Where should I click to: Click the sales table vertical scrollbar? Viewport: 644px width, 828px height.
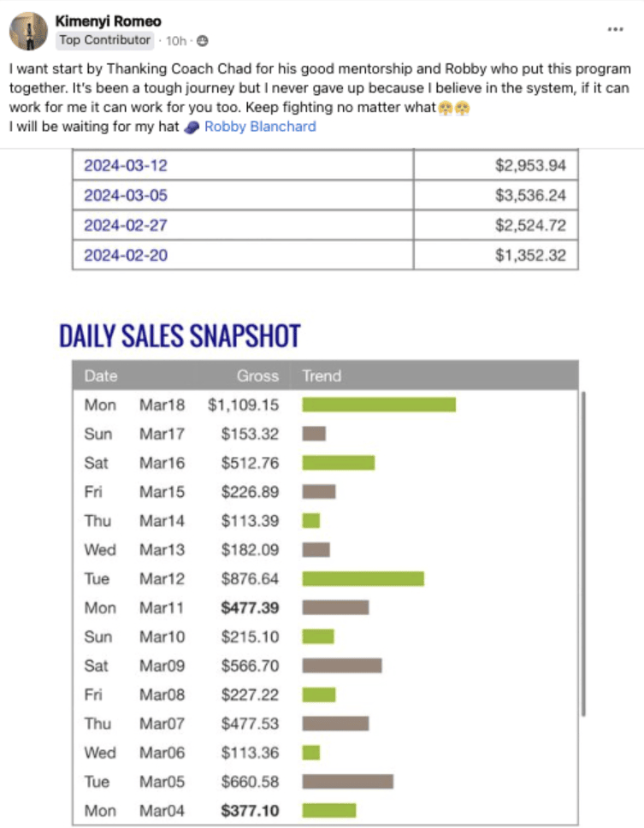583,553
